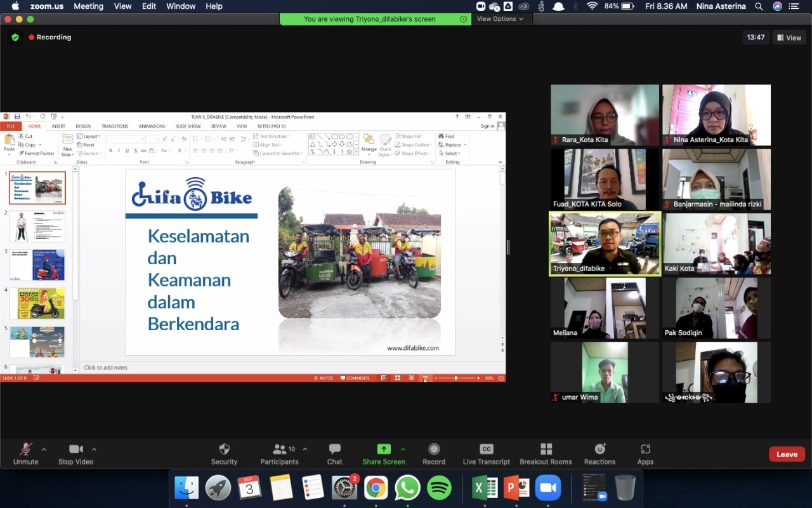Viewport: 812px width, 508px height.
Task: Start Slide Show from status bar icon
Action: point(425,378)
